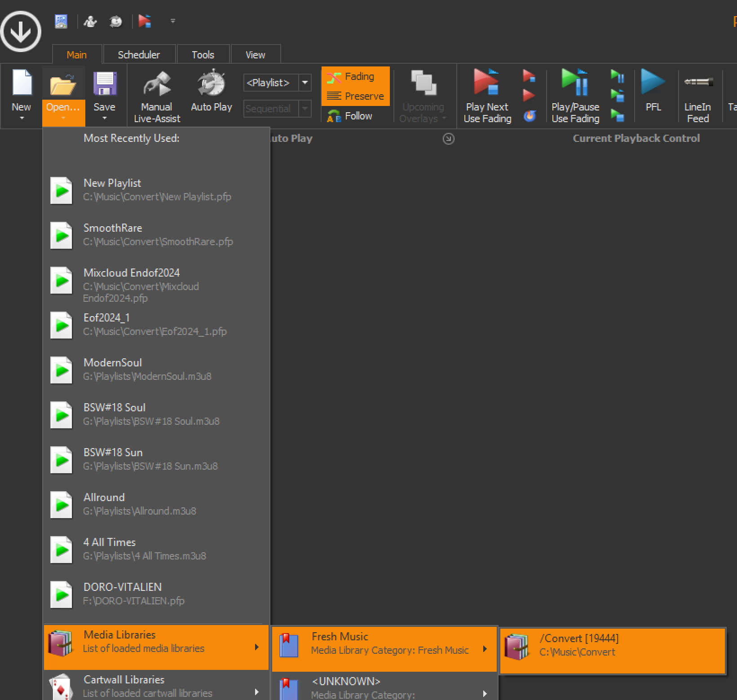Image resolution: width=737 pixels, height=700 pixels.
Task: Click the quick access toolbar customize arrow
Action: (x=173, y=21)
